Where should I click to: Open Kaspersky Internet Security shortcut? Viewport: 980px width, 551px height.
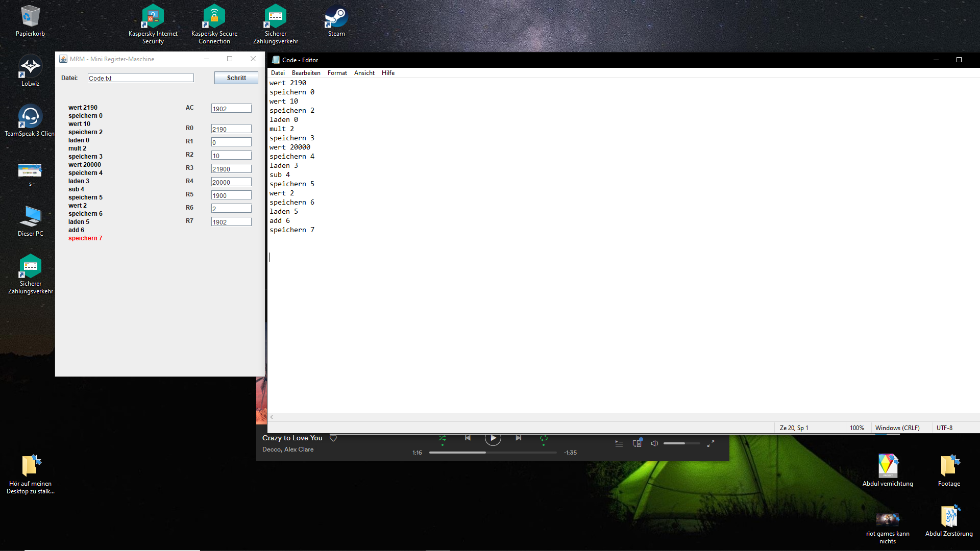153,24
